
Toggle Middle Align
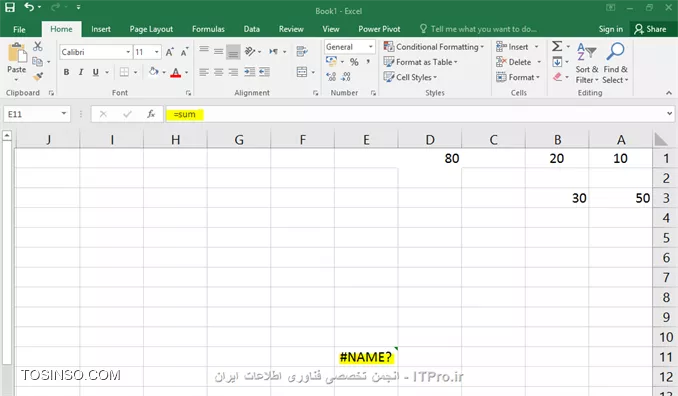click(219, 51)
